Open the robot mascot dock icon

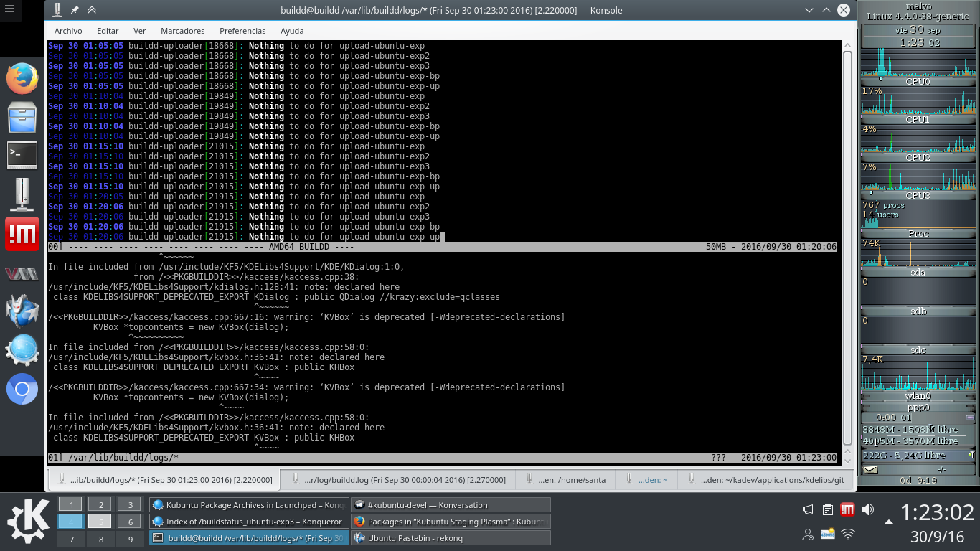coord(22,311)
